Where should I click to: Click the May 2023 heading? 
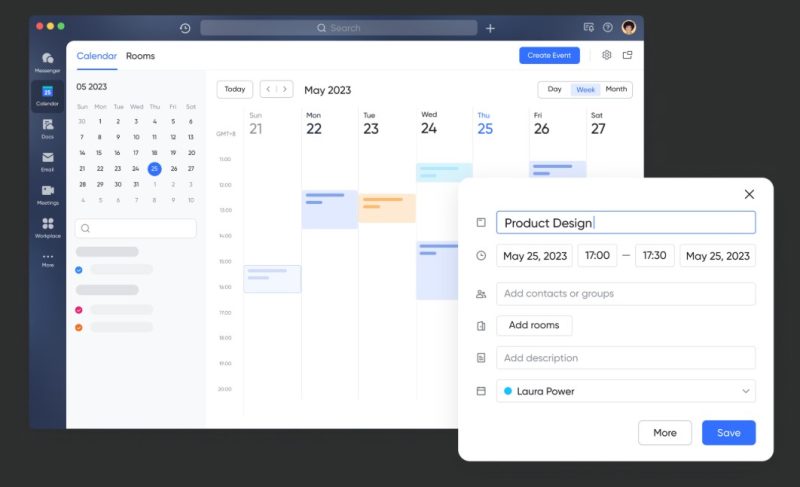pos(328,90)
